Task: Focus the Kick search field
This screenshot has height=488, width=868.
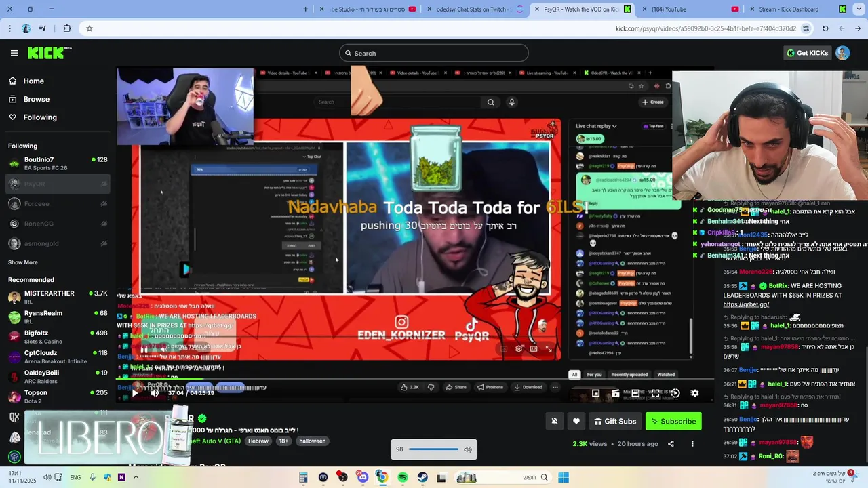Action: [x=434, y=53]
